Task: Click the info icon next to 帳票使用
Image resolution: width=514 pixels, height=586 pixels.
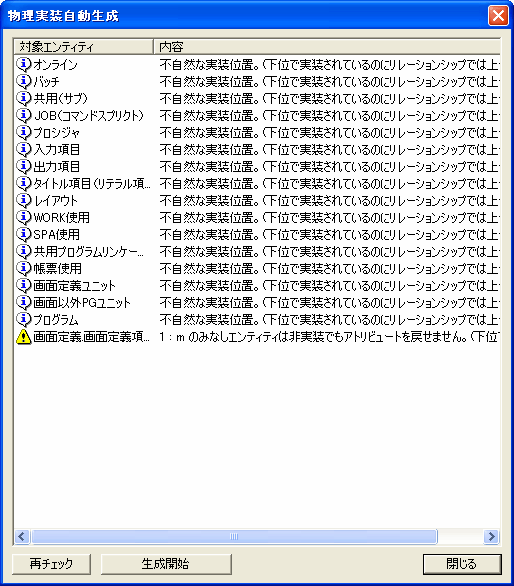Action: click(23, 268)
